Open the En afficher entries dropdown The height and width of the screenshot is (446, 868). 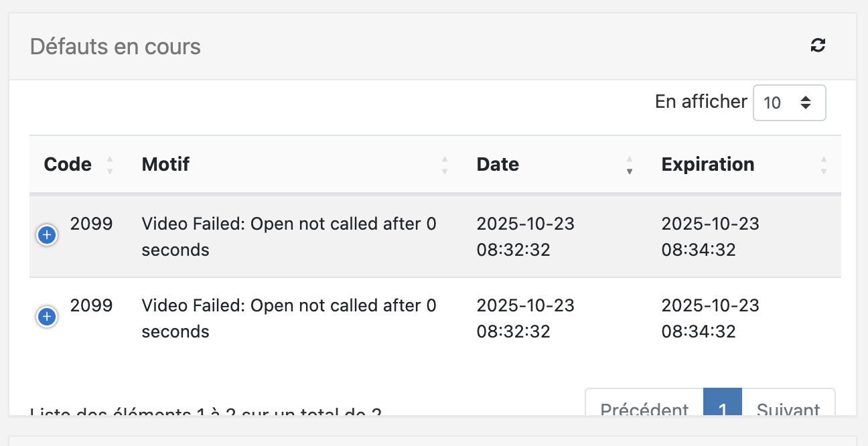(789, 102)
